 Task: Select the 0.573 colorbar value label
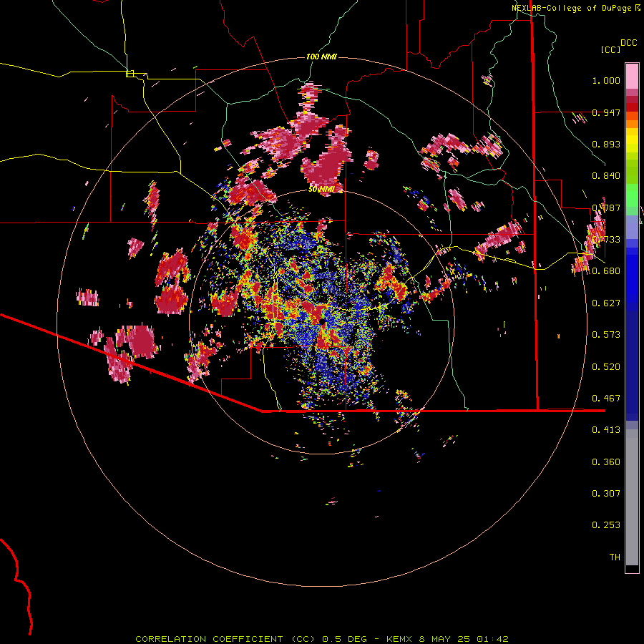(x=606, y=334)
